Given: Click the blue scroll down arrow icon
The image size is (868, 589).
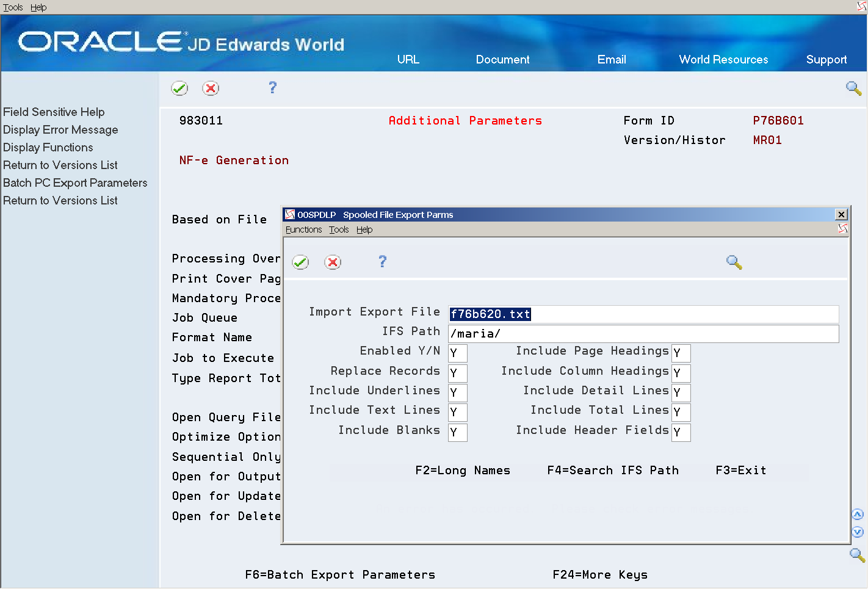Looking at the screenshot, I should click(858, 532).
